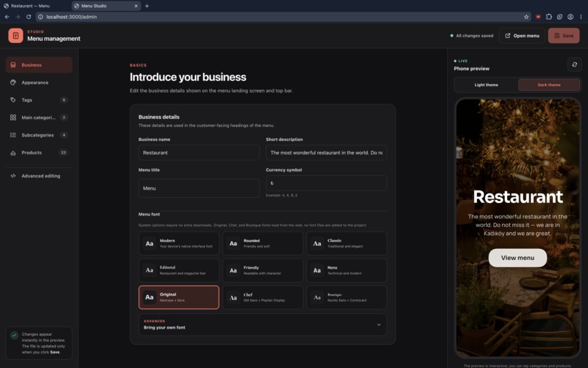
Task: Click the Short description field
Action: click(x=326, y=153)
